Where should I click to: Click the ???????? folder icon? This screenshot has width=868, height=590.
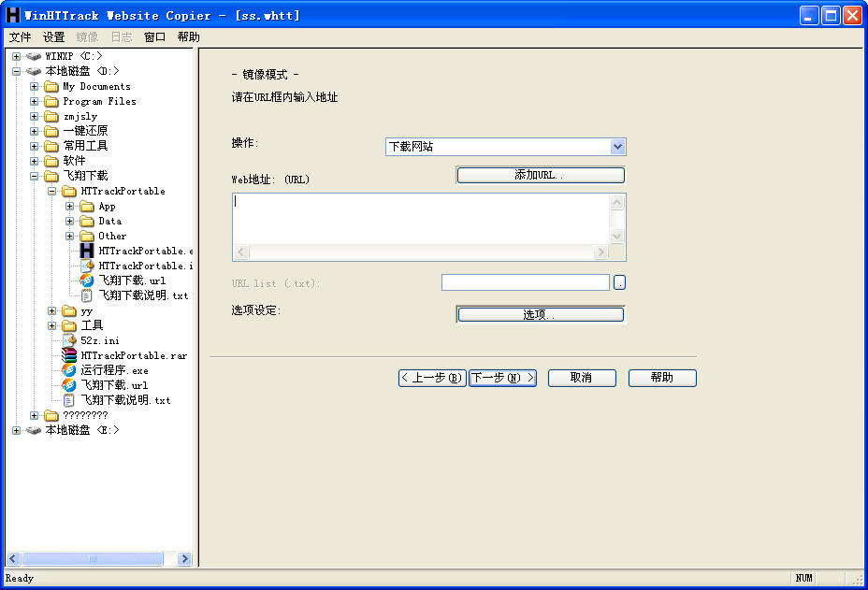[51, 416]
